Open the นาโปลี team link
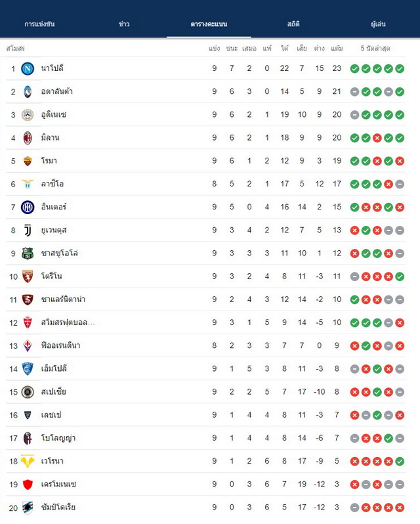 tap(52, 68)
